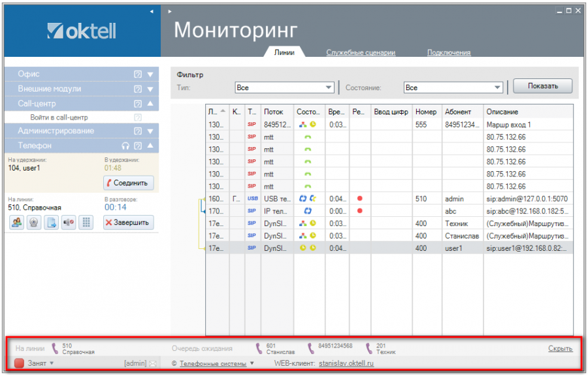This screenshot has height=375, width=588.
Task: Click the headset icon in Телефон header
Action: point(125,146)
